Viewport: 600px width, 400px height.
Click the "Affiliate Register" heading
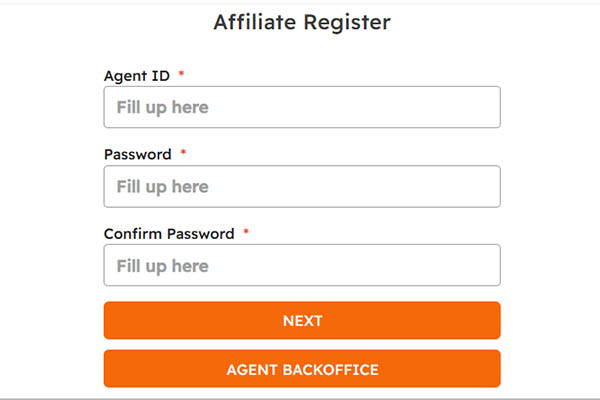pos(301,21)
